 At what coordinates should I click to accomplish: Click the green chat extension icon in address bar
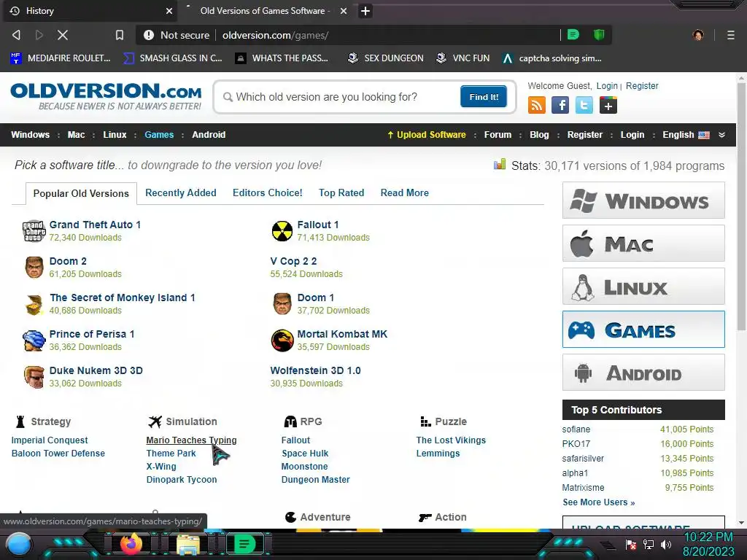[x=573, y=34]
